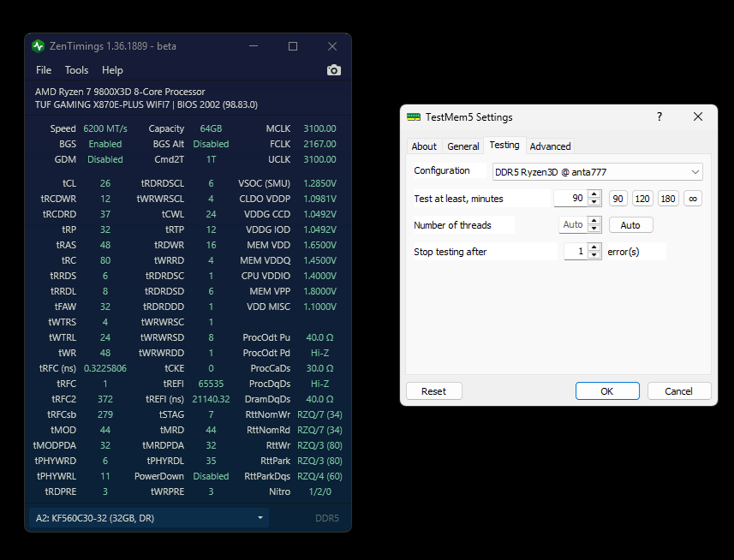Click the MEM VDD value 1.6500V
This screenshot has width=734, height=560.
[x=319, y=245]
